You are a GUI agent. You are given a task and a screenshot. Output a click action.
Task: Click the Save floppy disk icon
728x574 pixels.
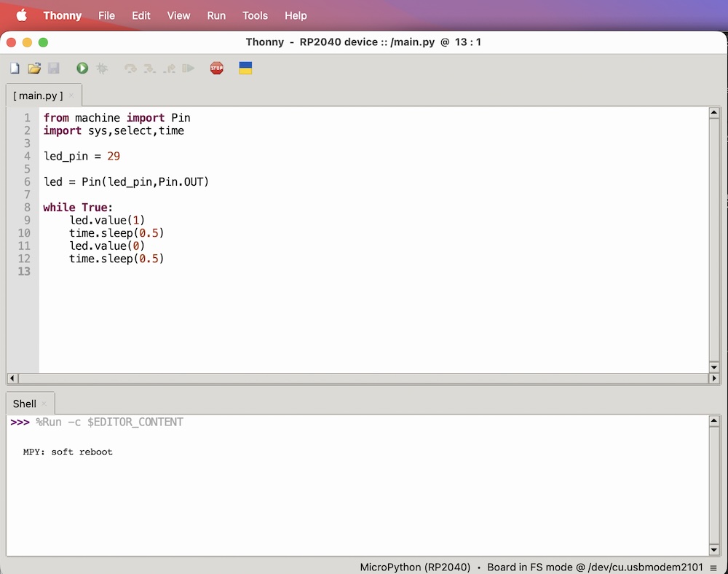point(53,68)
